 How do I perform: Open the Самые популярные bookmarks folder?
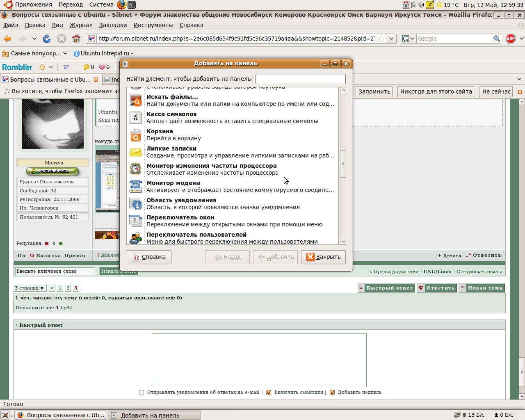tap(34, 53)
